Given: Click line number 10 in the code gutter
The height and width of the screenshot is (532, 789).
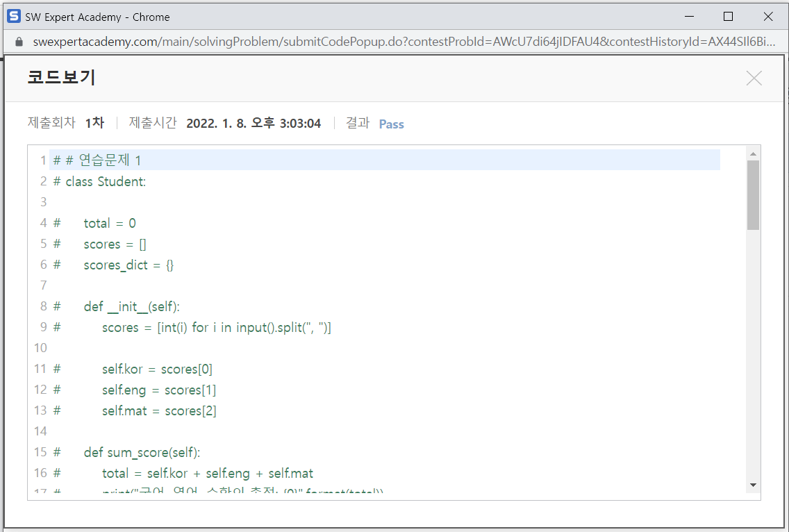Looking at the screenshot, I should tap(40, 348).
